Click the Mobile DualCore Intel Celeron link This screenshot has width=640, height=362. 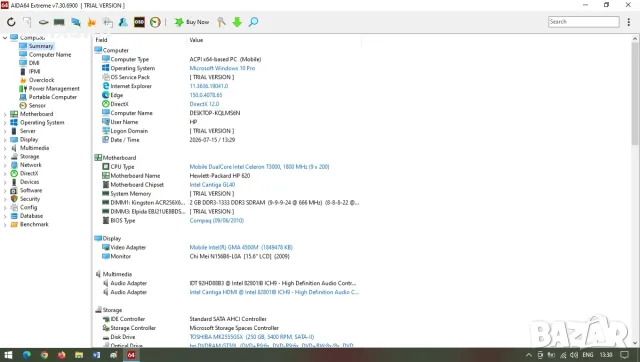click(259, 167)
